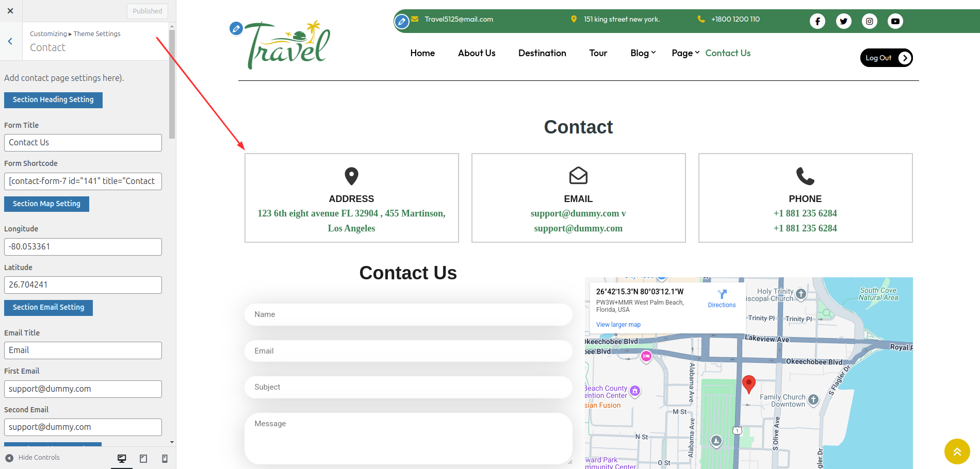Click the scrollbar down arrow in the sidebar

pos(172,443)
